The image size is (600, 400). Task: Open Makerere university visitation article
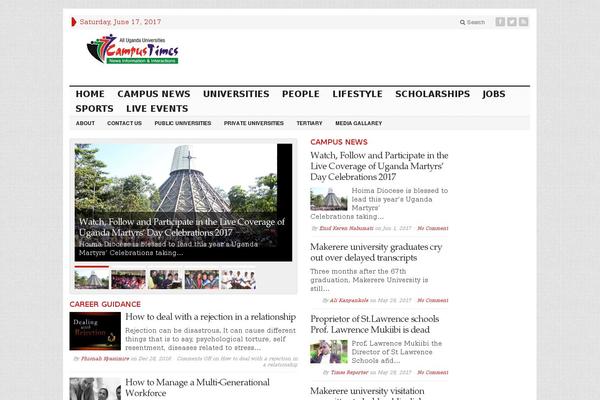pyautogui.click(x=367, y=393)
